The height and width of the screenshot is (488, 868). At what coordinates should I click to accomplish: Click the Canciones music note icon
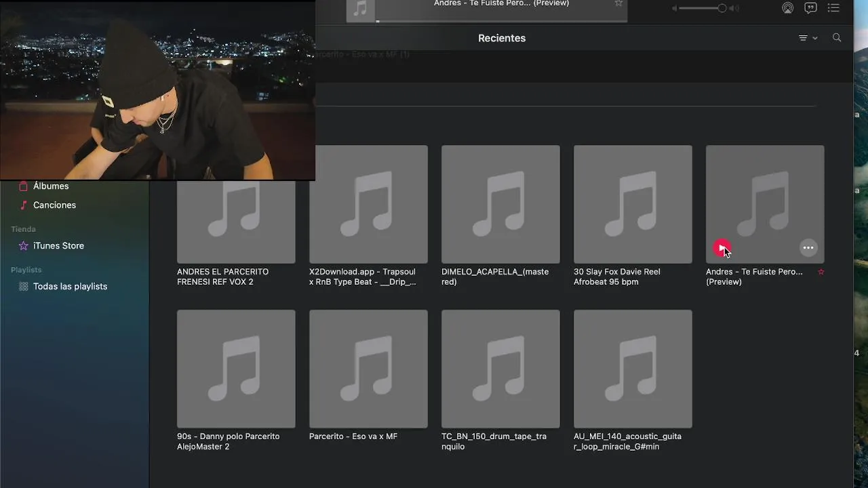pyautogui.click(x=24, y=205)
